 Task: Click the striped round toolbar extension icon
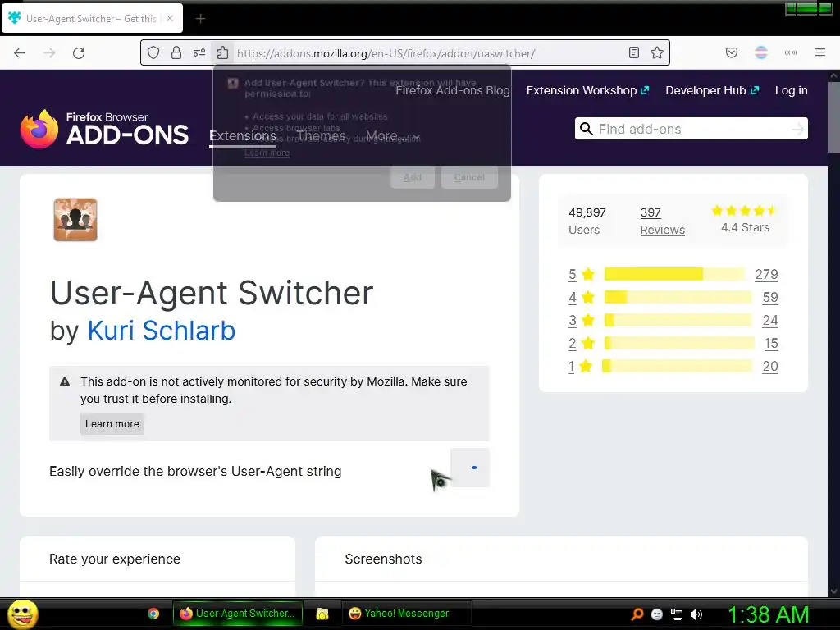761,52
